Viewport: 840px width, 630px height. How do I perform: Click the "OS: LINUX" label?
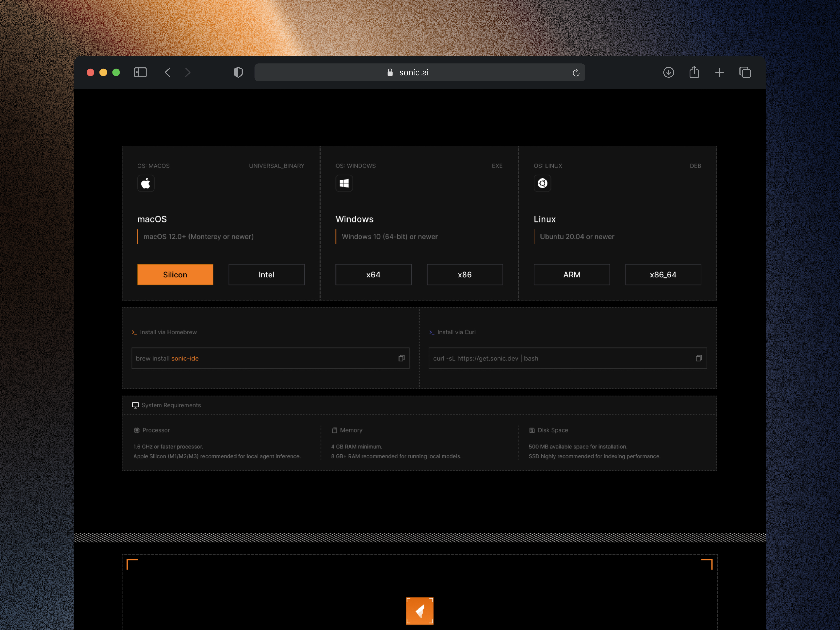coord(548,166)
